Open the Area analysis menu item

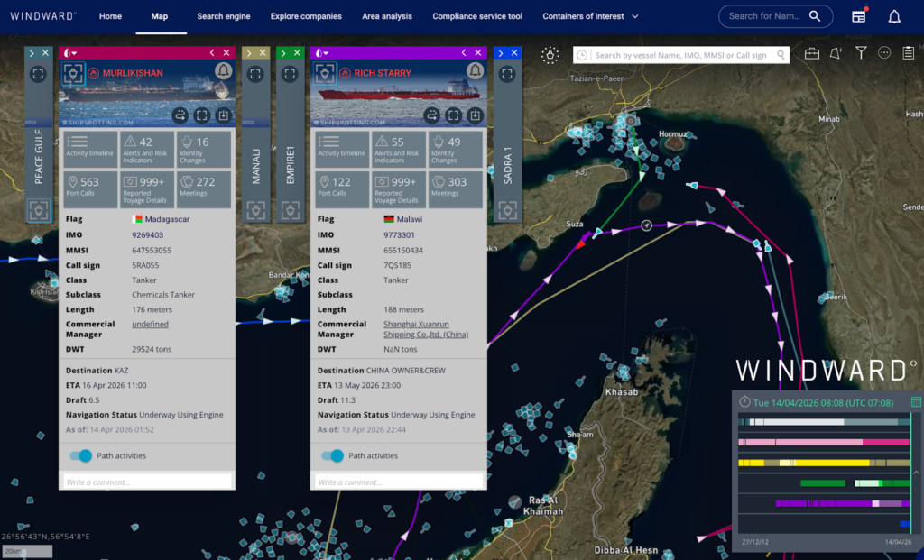[387, 15]
